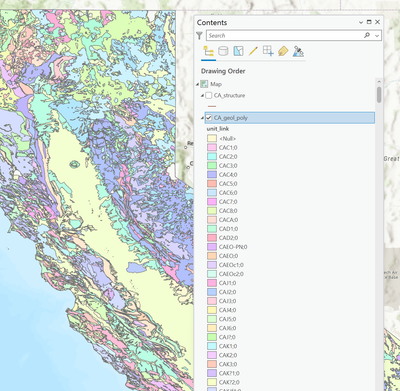Uncheck the CA_geol_poly layer checkbox
Viewport: 400px width, 391px height.
tap(209, 118)
